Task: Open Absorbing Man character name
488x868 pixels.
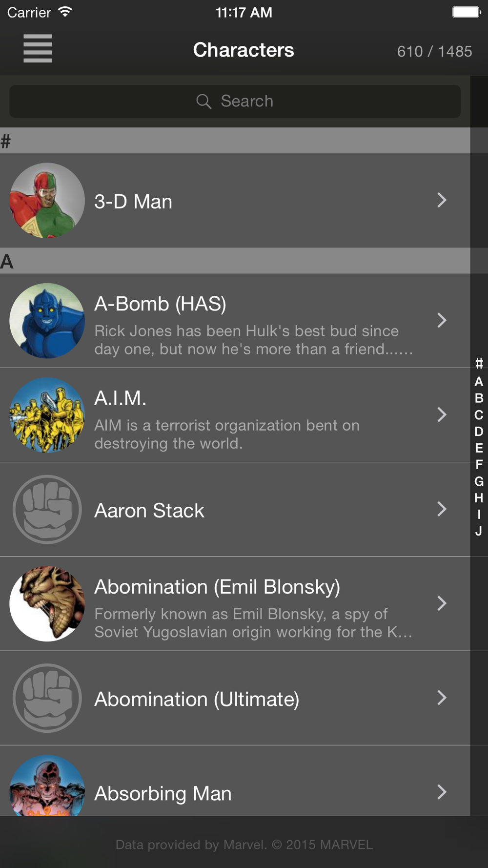Action: click(163, 794)
